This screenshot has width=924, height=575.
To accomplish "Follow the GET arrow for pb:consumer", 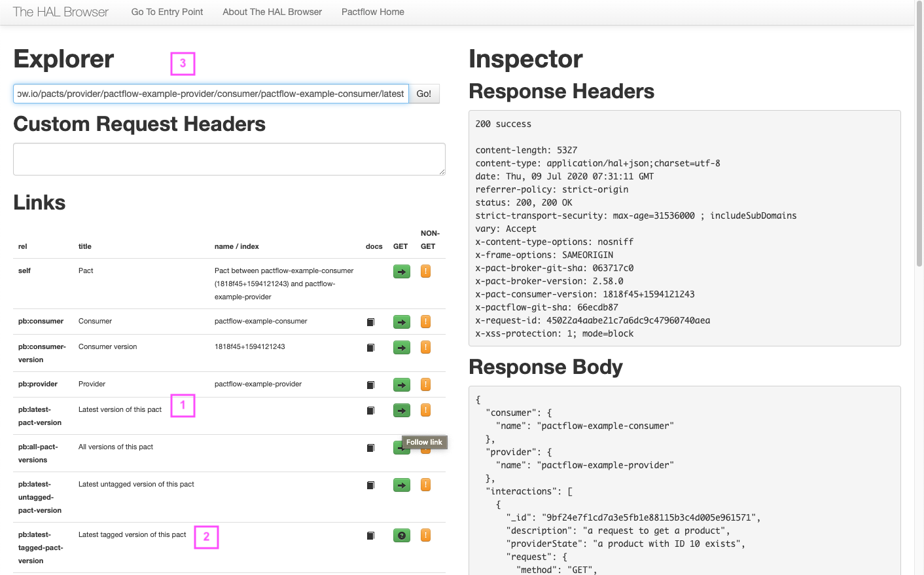I will pos(401,322).
